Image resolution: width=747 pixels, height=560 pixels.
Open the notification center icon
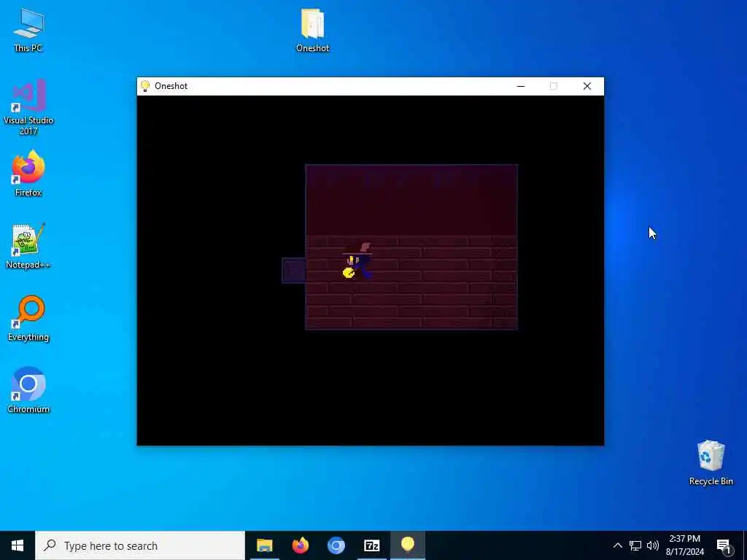723,545
